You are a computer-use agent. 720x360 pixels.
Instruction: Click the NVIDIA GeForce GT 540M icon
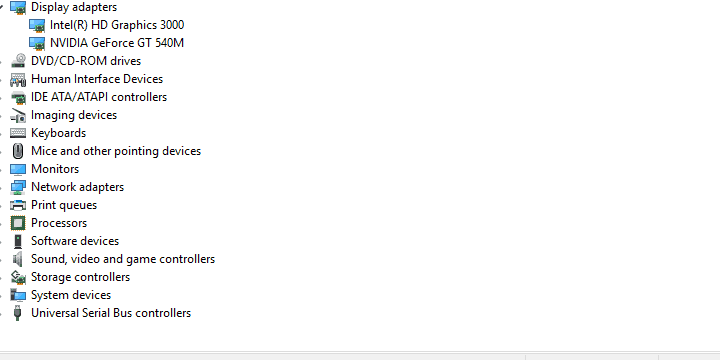tap(37, 43)
